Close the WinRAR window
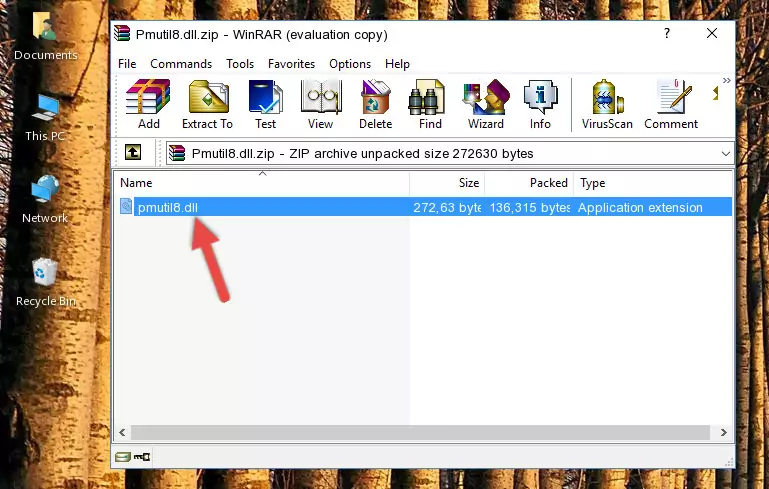The height and width of the screenshot is (489, 769). (x=712, y=33)
